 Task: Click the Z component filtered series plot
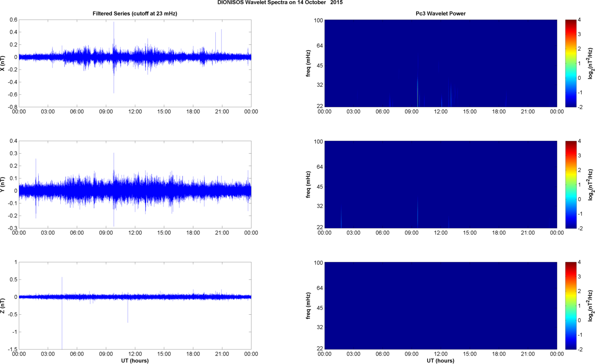pos(135,305)
